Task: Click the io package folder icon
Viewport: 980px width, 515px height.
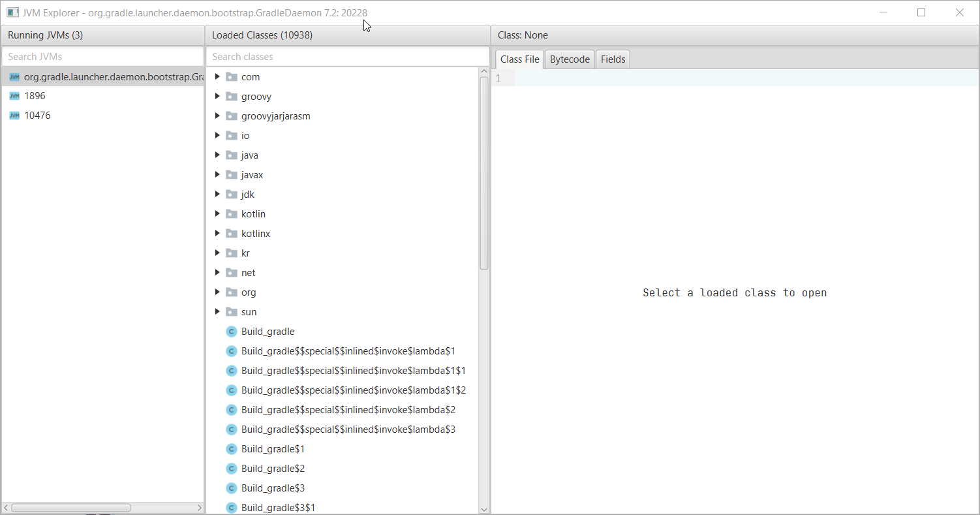Action: coord(231,136)
